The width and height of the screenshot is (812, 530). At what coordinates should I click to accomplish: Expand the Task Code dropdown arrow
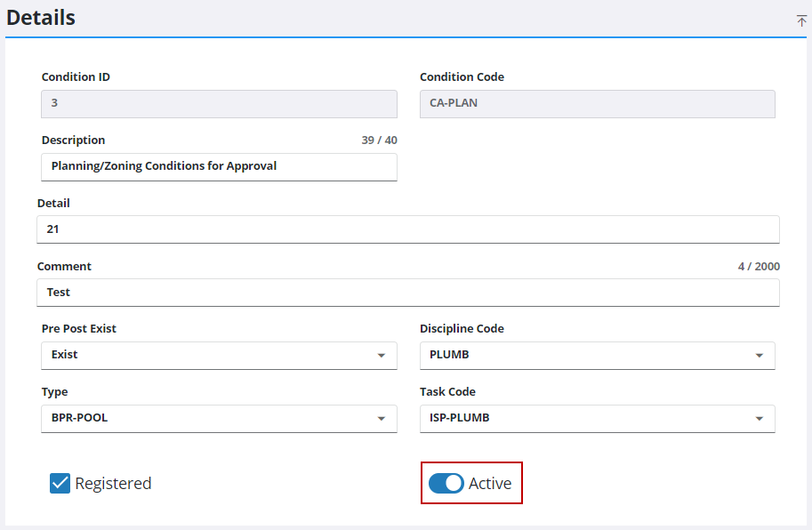pyautogui.click(x=759, y=419)
